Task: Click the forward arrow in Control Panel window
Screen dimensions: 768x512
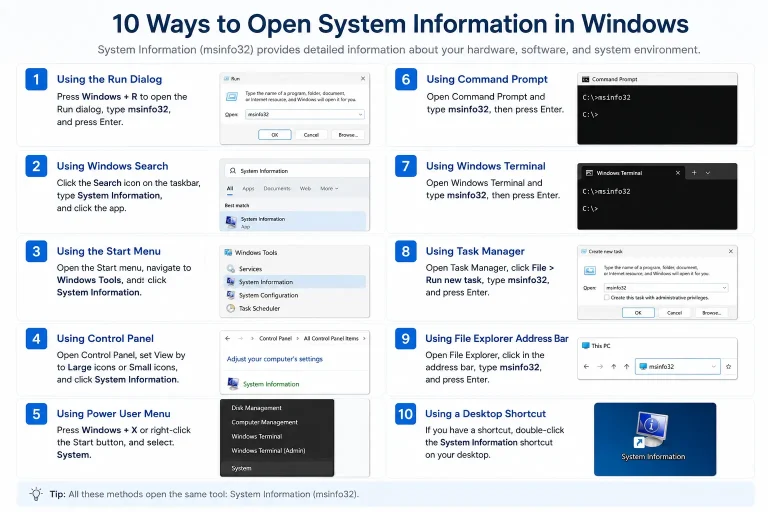Action: (x=240, y=339)
